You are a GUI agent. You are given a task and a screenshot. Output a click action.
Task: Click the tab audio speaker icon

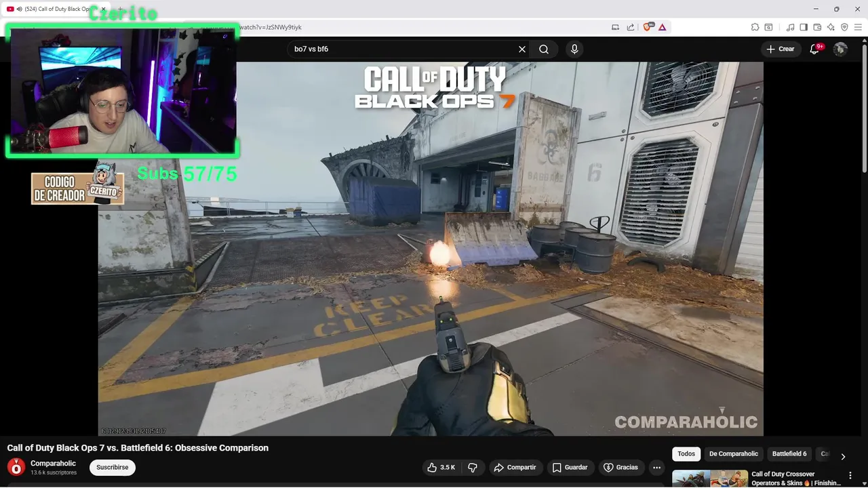pyautogui.click(x=19, y=9)
